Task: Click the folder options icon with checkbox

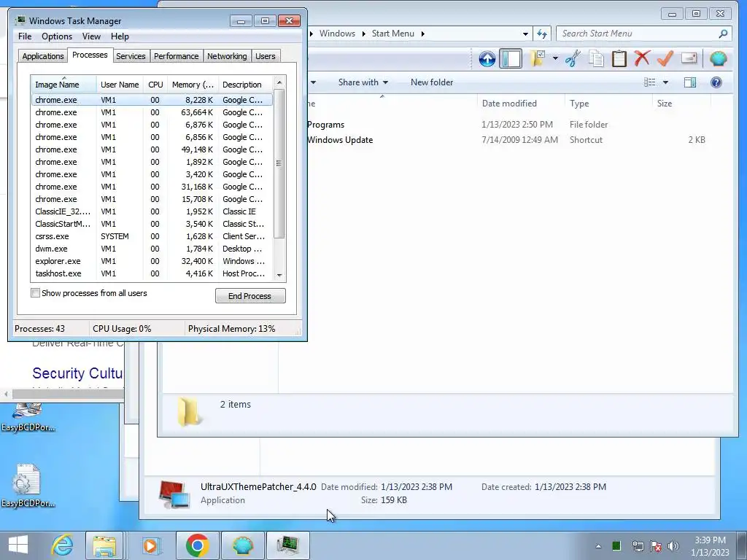Action: coord(538,58)
